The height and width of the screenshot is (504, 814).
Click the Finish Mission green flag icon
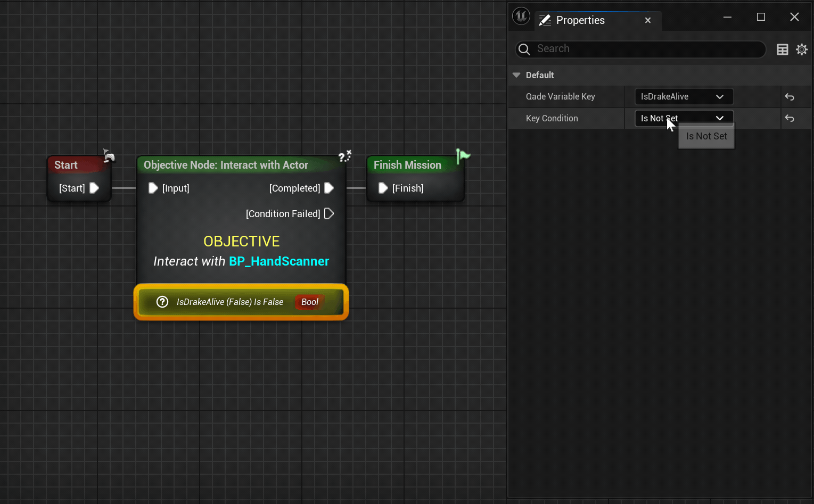(x=463, y=156)
